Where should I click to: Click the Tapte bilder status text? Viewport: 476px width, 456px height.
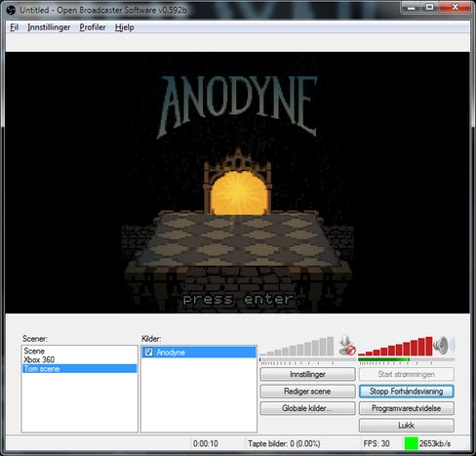[284, 443]
